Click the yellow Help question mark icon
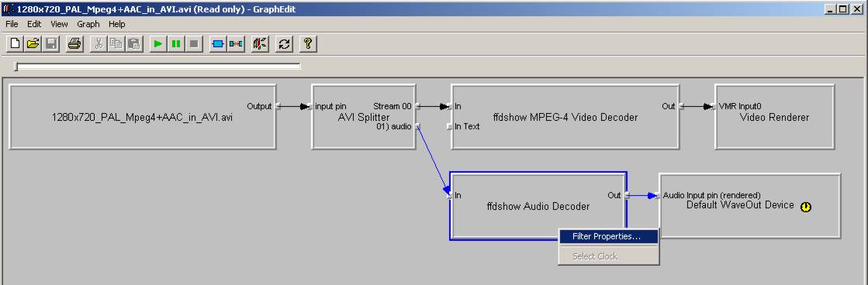 pyautogui.click(x=309, y=43)
